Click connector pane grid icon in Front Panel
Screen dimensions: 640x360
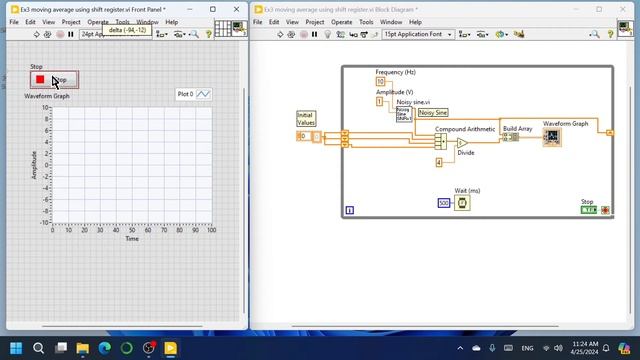pos(222,29)
